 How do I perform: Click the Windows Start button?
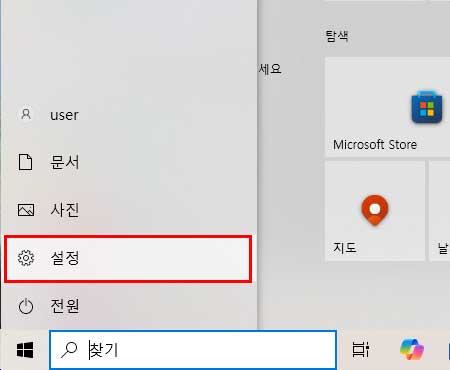click(x=25, y=350)
